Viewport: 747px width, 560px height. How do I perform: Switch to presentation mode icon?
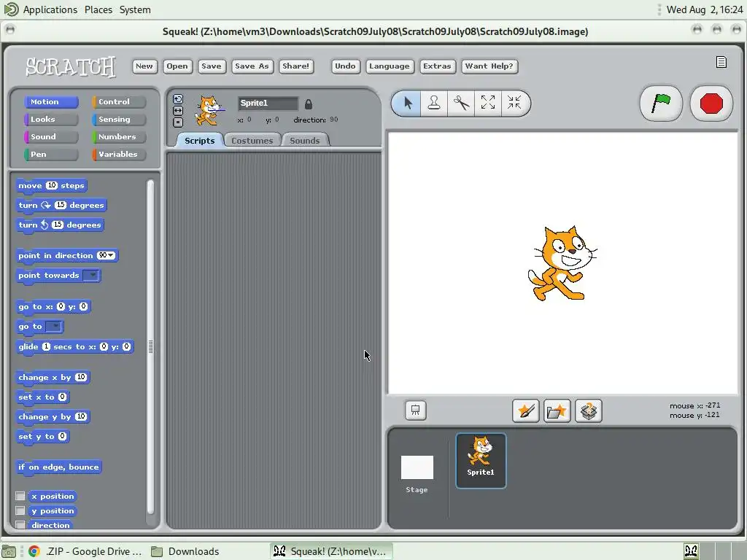coord(415,410)
